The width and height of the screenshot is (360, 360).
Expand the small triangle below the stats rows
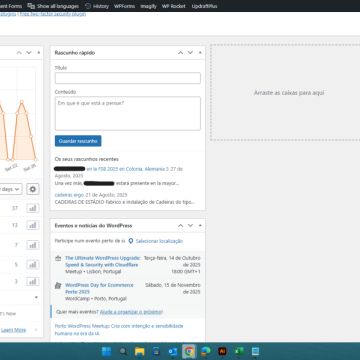click(x=36, y=297)
